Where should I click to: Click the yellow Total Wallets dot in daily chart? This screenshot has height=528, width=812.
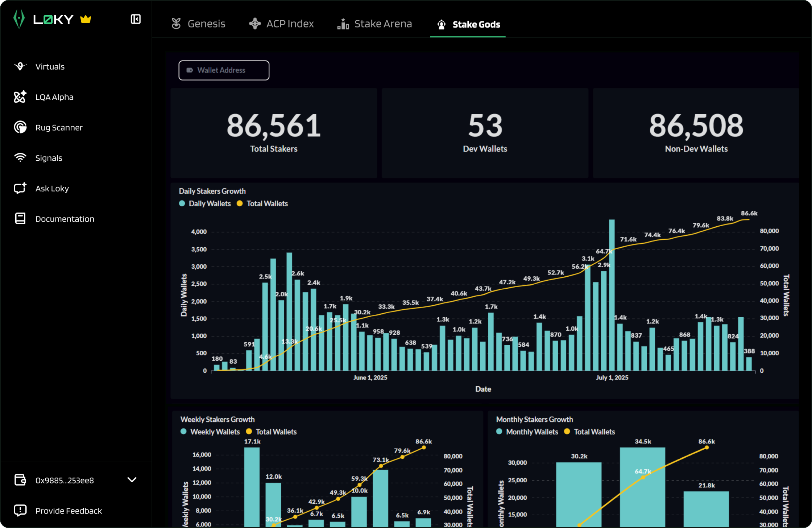(239, 203)
